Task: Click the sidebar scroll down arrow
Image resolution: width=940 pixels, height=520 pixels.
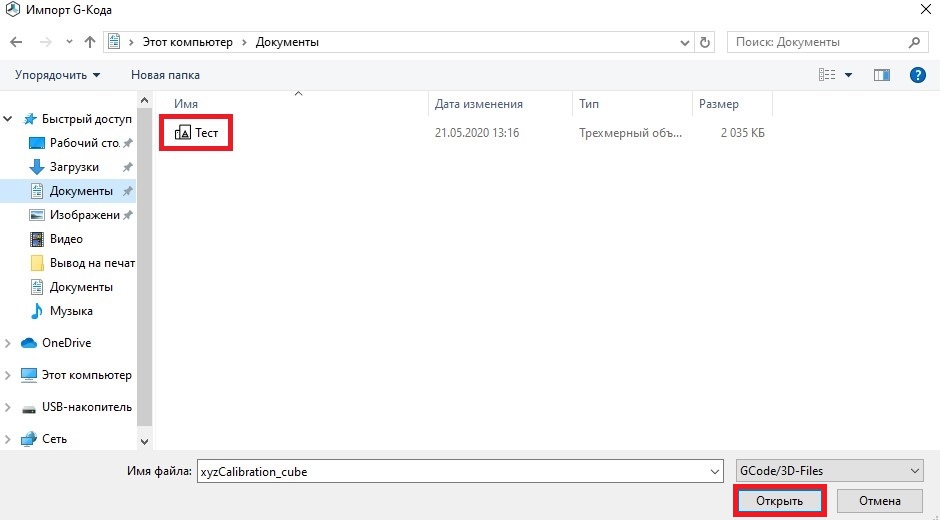Action: point(143,440)
